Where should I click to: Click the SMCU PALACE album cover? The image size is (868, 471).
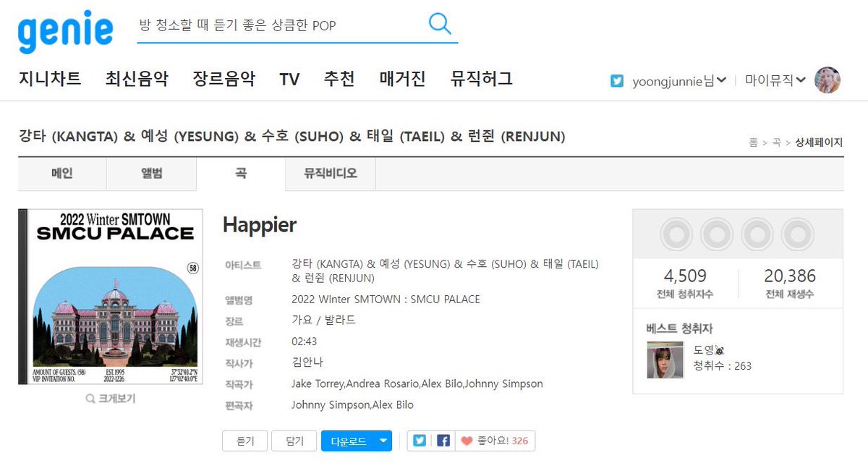pyautogui.click(x=111, y=297)
